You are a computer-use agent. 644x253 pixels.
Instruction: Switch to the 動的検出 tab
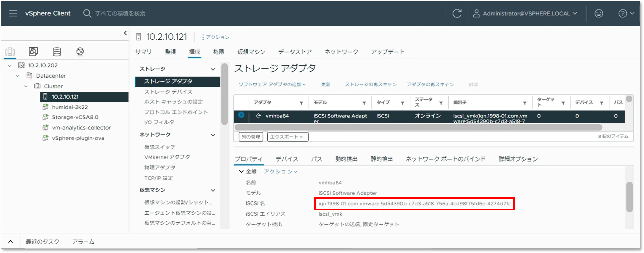pos(347,159)
